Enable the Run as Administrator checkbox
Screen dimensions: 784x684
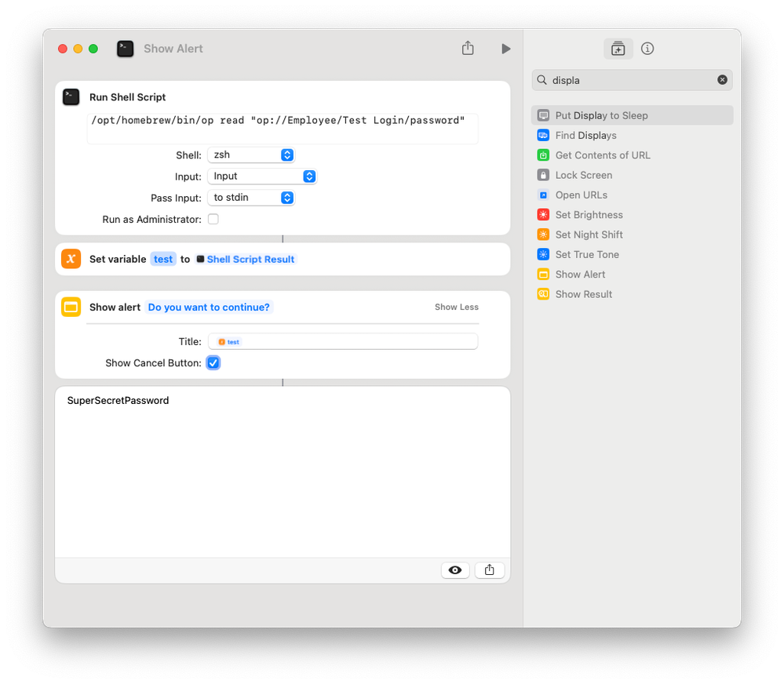213,219
